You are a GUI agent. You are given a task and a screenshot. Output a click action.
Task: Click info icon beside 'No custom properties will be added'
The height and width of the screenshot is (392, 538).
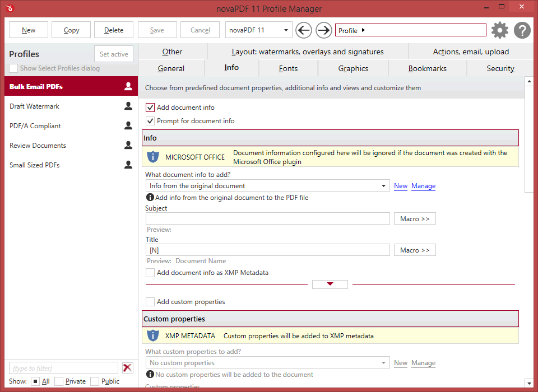pos(150,374)
